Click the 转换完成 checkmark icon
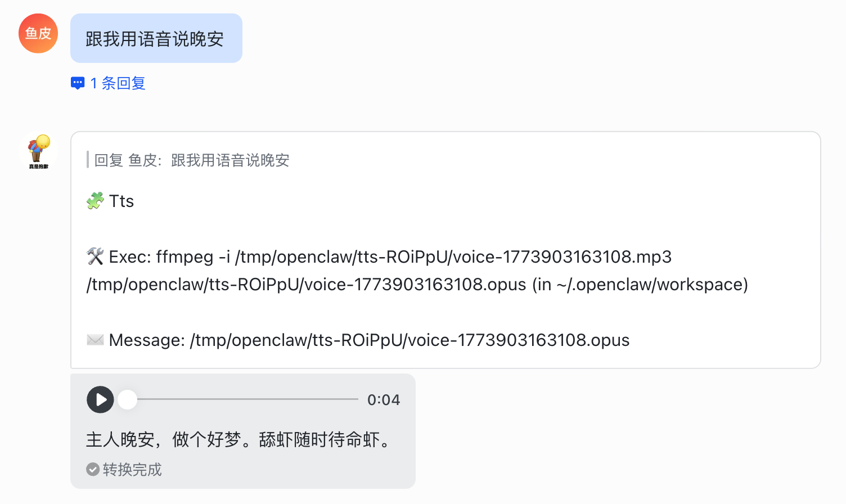The width and height of the screenshot is (846, 504). pyautogui.click(x=93, y=469)
